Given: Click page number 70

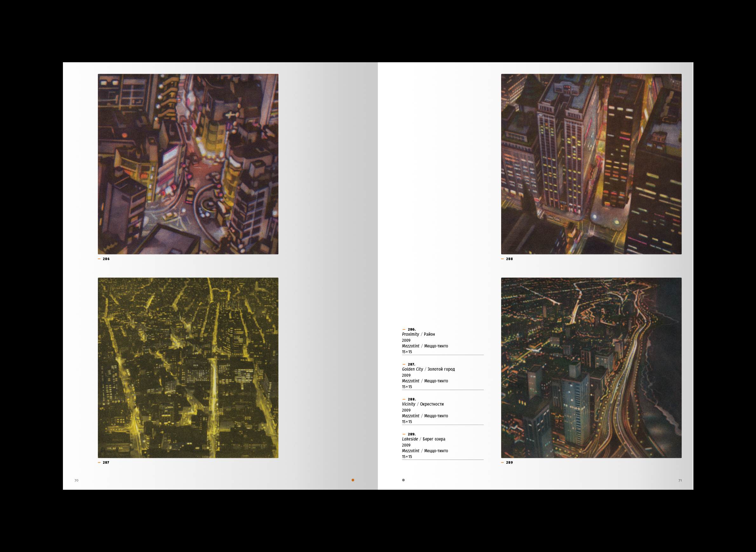Looking at the screenshot, I should click(76, 481).
